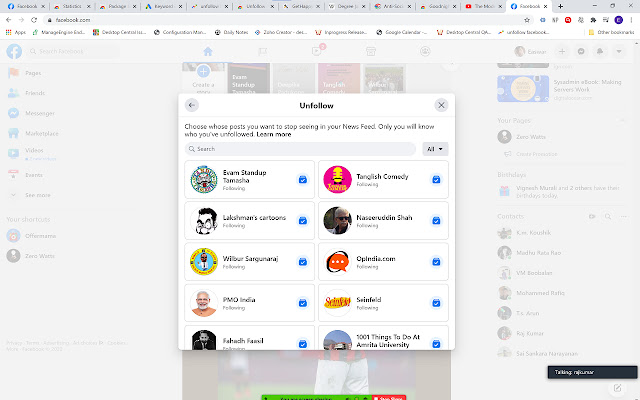This screenshot has height=400, width=640.
Task: Open the Messenger icon in the header
Action: click(x=581, y=51)
